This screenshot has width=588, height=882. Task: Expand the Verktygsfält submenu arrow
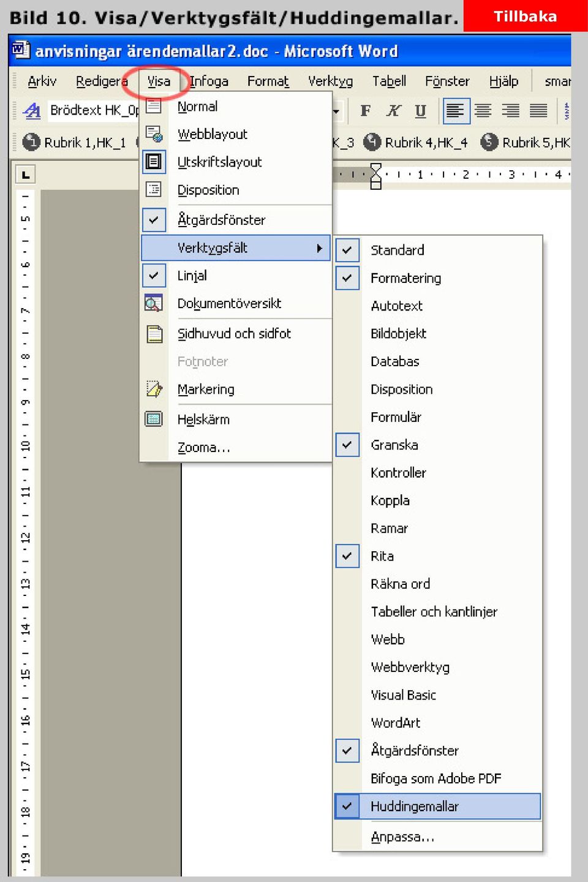(x=319, y=248)
